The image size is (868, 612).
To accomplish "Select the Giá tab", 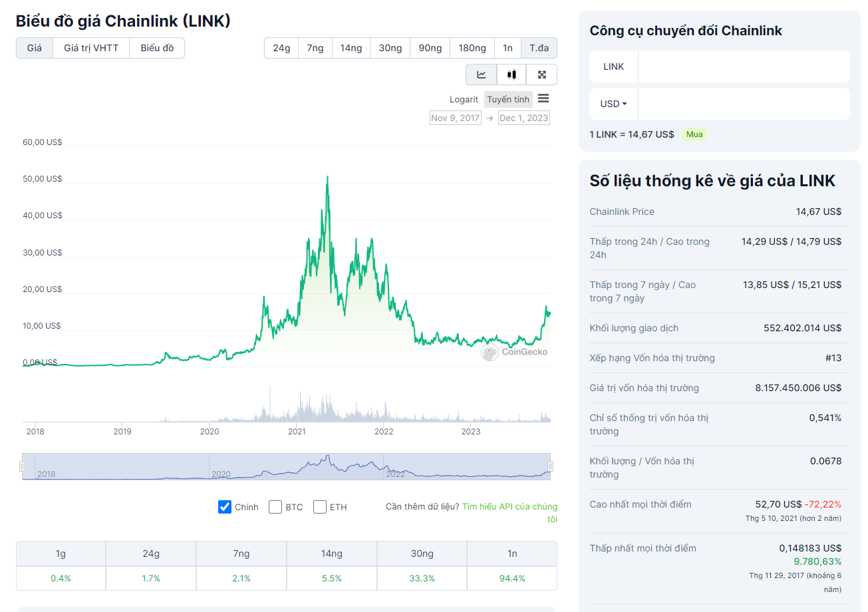I will [x=35, y=48].
